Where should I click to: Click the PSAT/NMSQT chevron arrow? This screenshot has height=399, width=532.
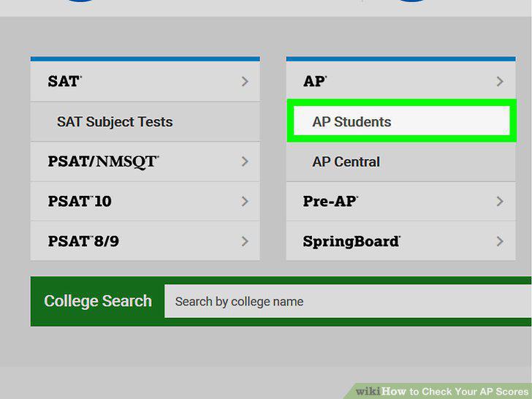click(x=245, y=161)
